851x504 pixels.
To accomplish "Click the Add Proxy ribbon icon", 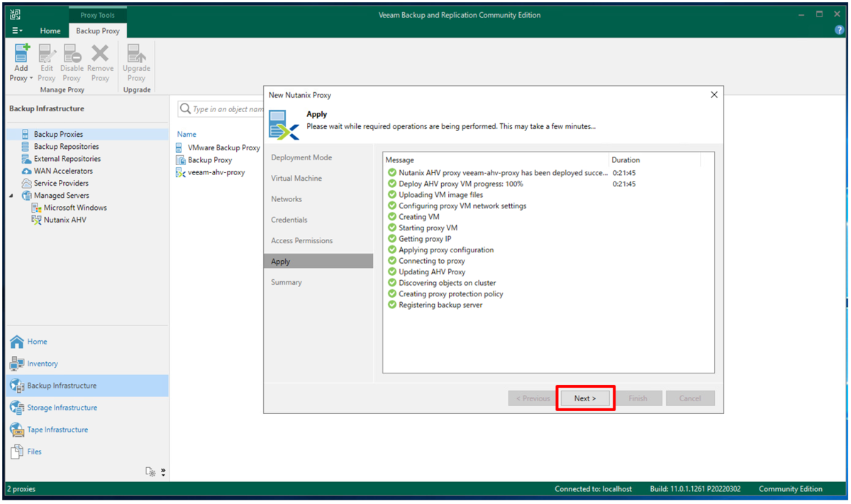I will (x=21, y=53).
